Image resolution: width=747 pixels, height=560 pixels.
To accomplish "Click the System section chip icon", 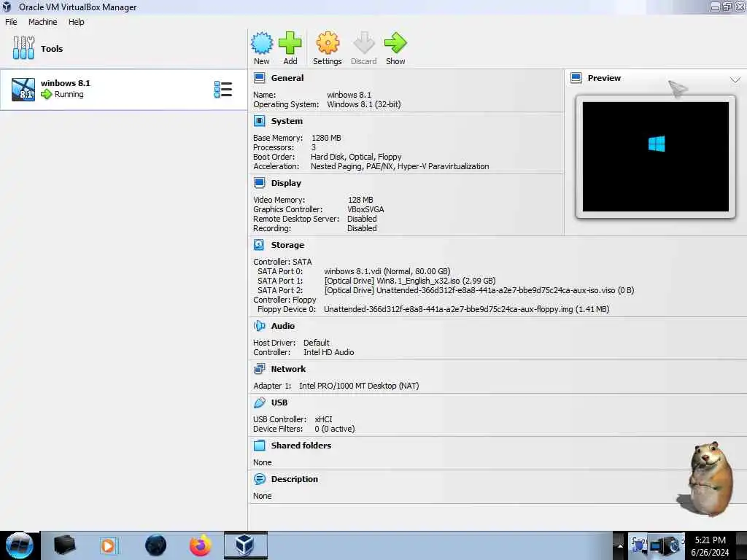I will [259, 121].
